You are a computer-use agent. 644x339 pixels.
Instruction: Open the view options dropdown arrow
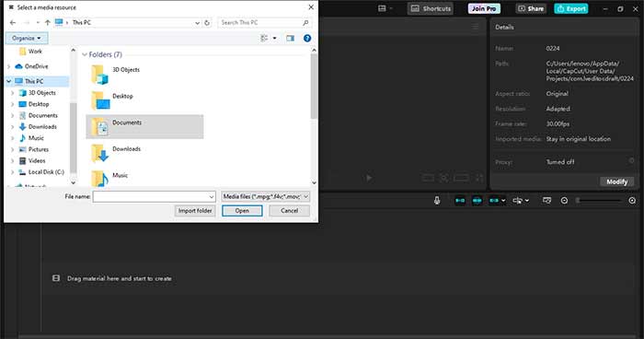coord(275,39)
